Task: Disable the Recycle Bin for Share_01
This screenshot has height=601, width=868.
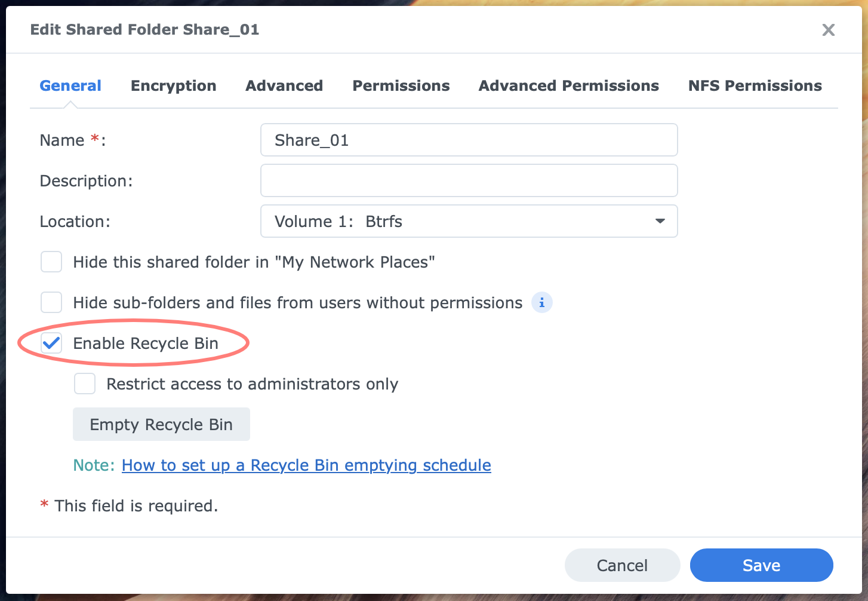Action: coord(51,343)
